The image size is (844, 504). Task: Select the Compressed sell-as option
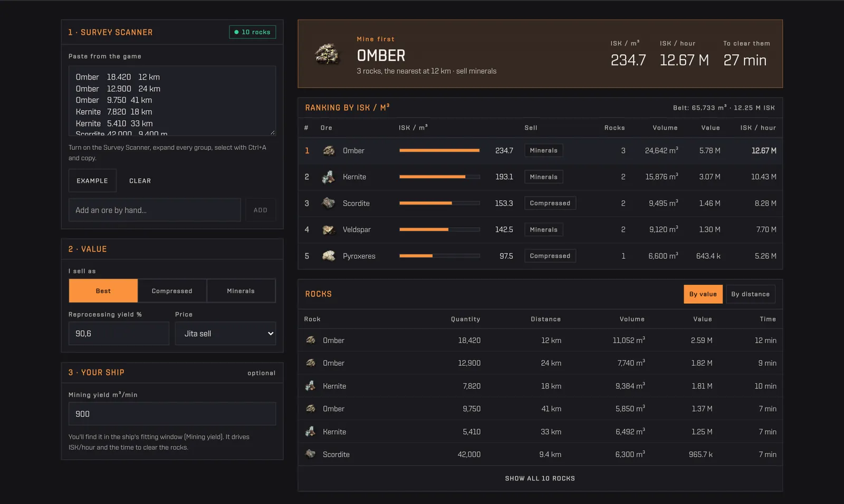172,291
